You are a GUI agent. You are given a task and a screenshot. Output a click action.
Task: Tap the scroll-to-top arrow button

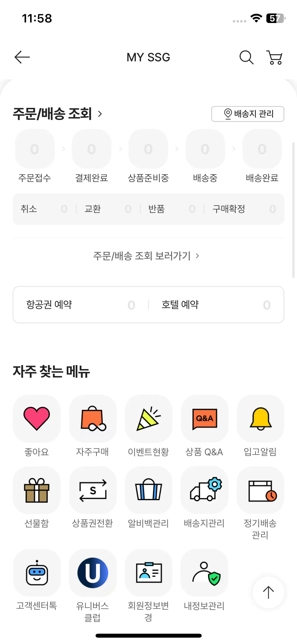click(x=268, y=592)
